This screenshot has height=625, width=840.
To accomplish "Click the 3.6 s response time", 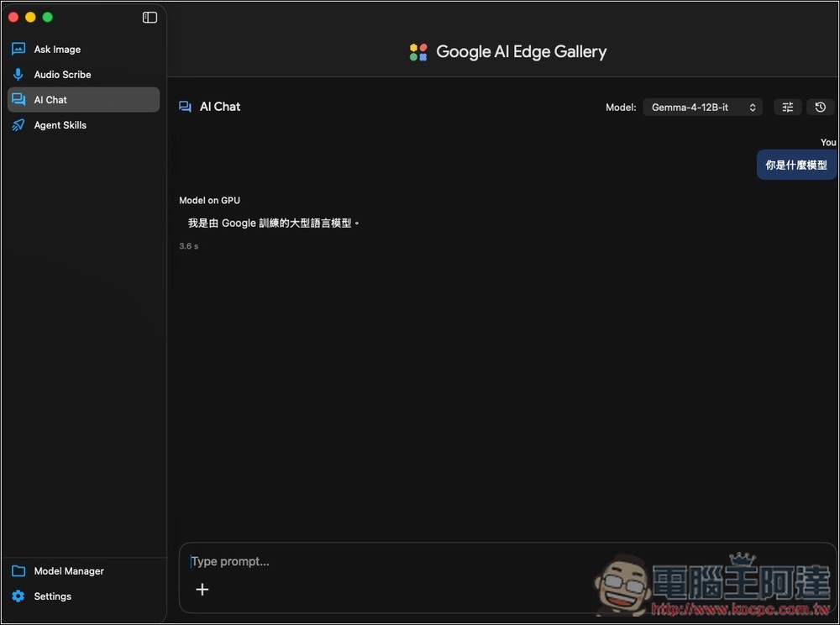I will [188, 246].
